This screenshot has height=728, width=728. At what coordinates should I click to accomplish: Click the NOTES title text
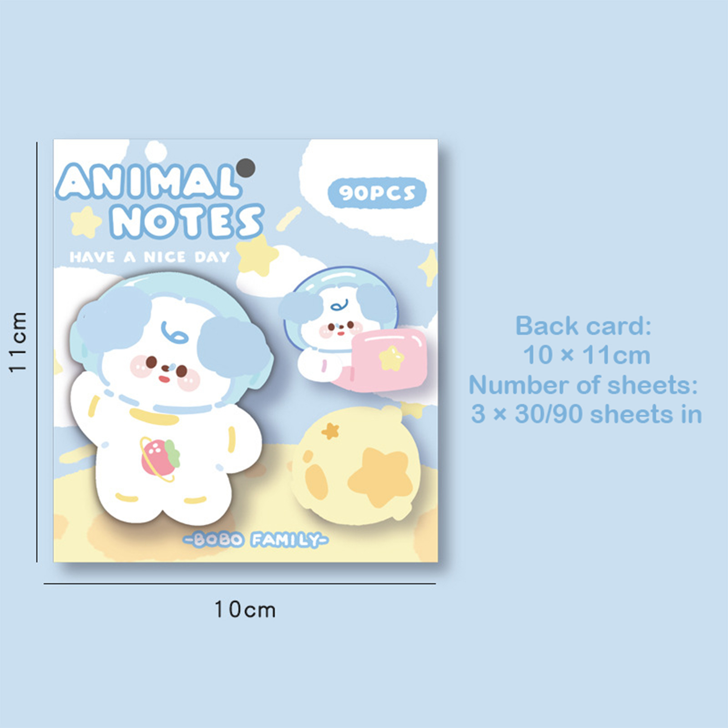(187, 222)
